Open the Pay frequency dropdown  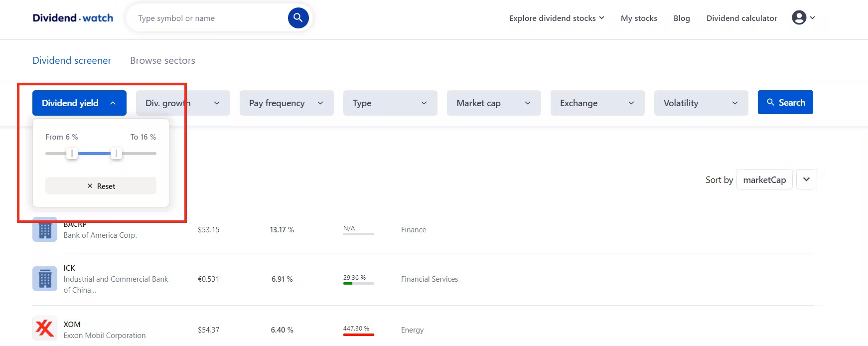click(x=287, y=103)
